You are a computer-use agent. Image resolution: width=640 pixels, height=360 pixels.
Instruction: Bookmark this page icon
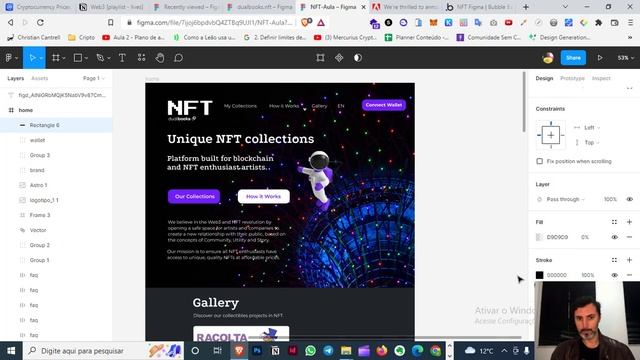111,22
